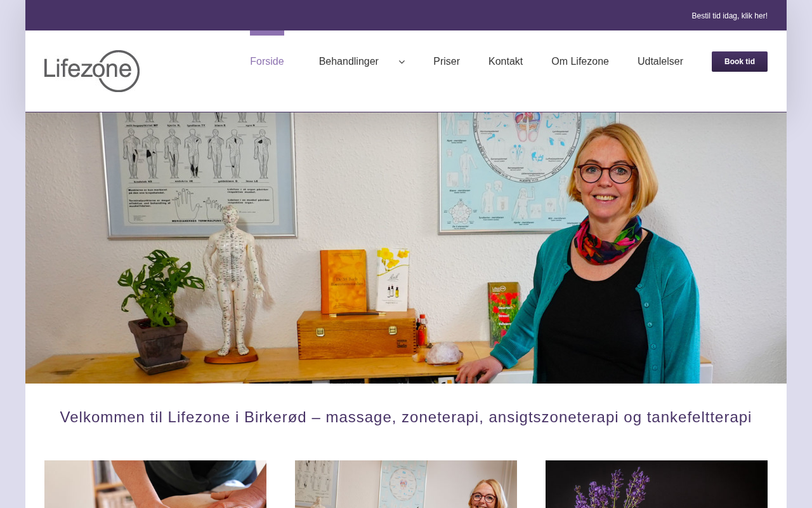812x508 pixels.
Task: Click the meridian wall chart in the banner
Action: (x=211, y=171)
